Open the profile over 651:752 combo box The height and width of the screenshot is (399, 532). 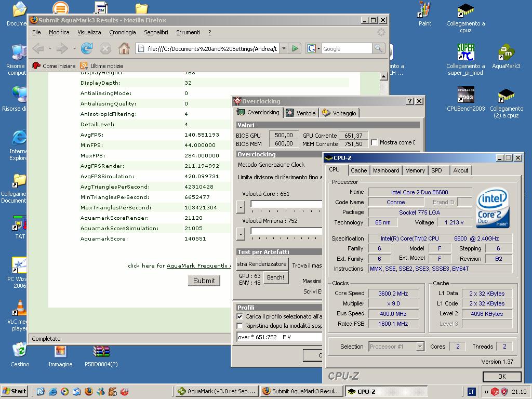279,337
